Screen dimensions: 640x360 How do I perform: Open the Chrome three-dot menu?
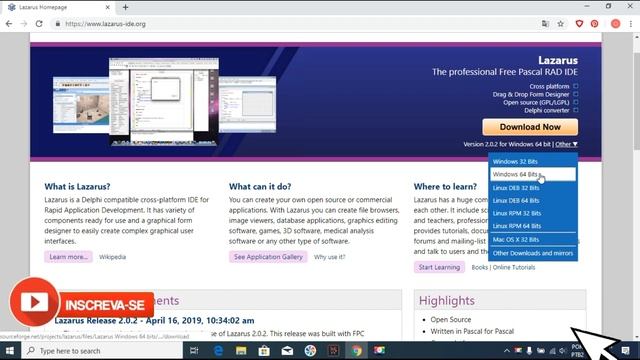[631, 24]
